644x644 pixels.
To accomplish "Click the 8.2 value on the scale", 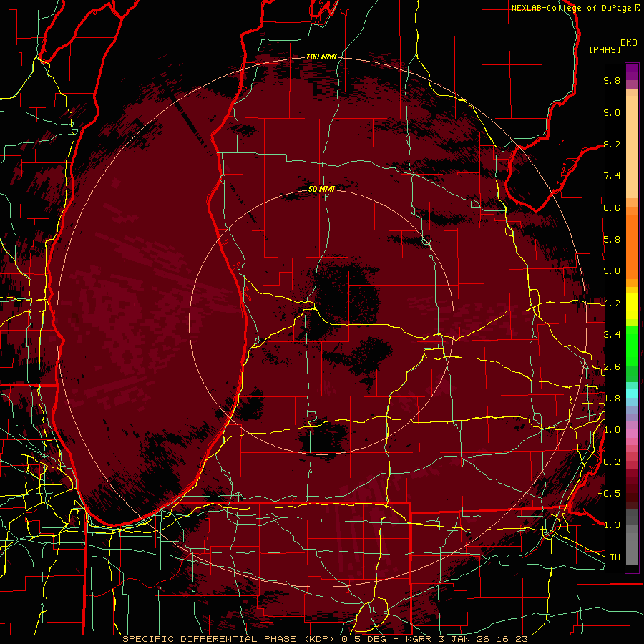I will point(612,144).
